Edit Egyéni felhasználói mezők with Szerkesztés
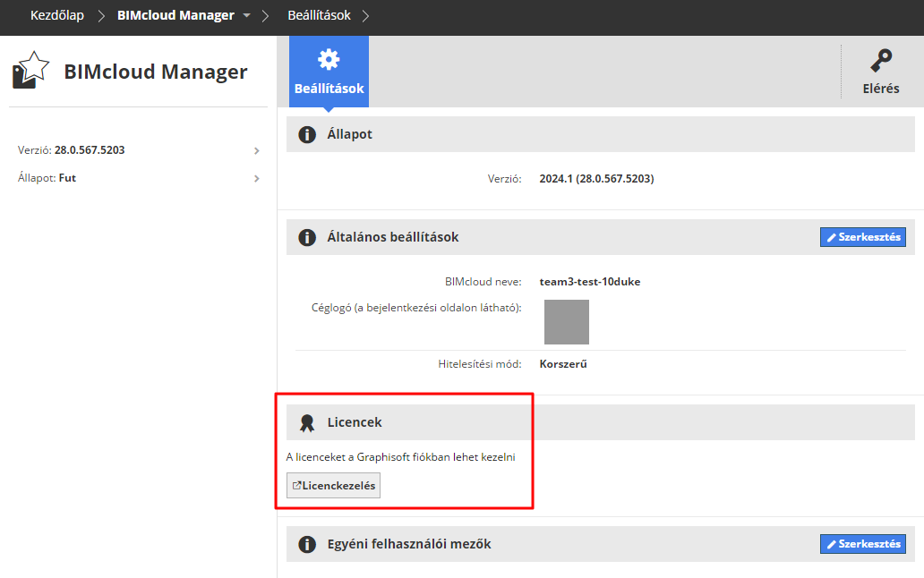Screen dimensions: 924x578 [862, 544]
